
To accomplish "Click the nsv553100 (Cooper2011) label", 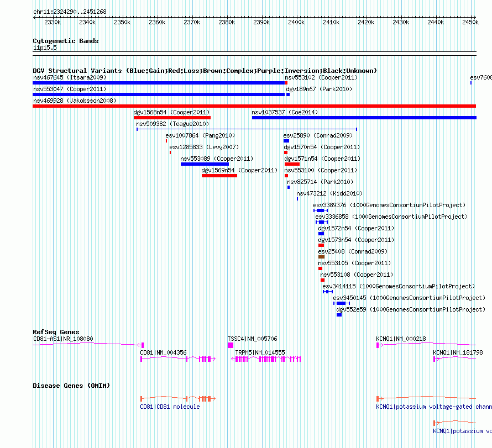I will (321, 170).
